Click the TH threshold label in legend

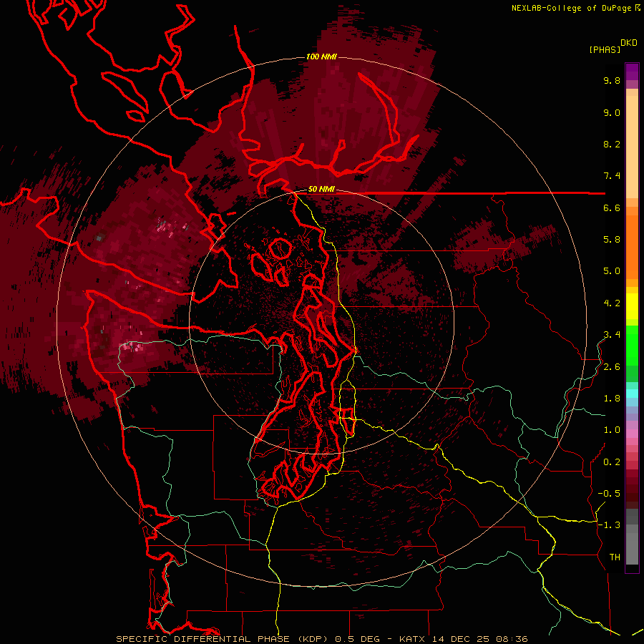point(615,557)
